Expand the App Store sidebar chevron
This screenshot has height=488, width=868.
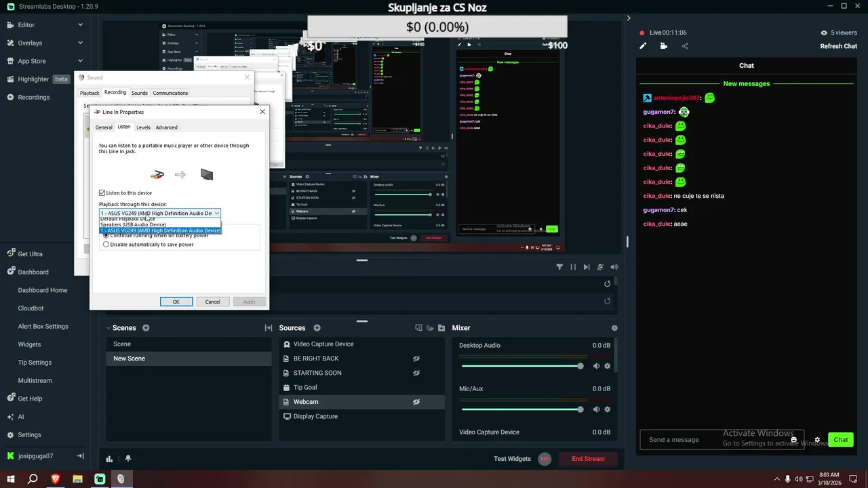pyautogui.click(x=80, y=61)
